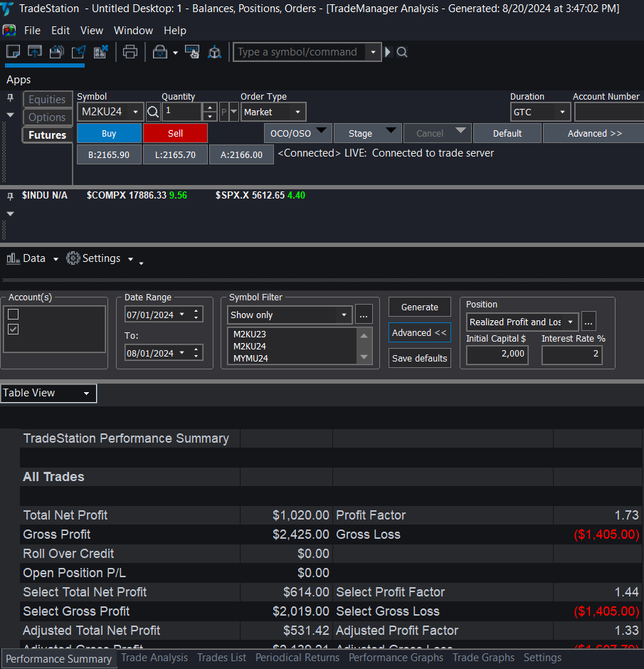Open the dropdown arrow next to the lock icon
The width and height of the screenshot is (644, 669).
pyautogui.click(x=175, y=53)
